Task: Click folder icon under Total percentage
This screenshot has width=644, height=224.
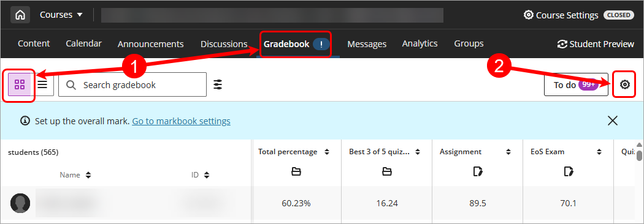Action: (x=296, y=171)
